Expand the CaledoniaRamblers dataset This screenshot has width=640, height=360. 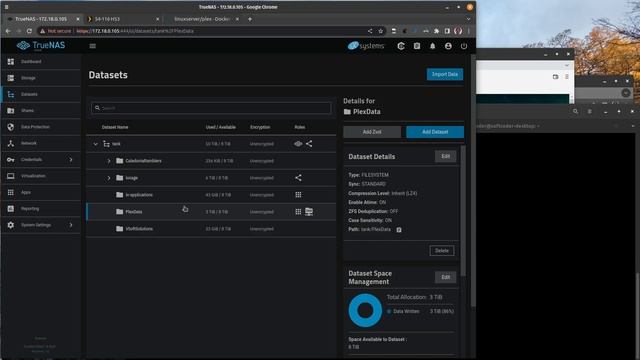pos(109,161)
